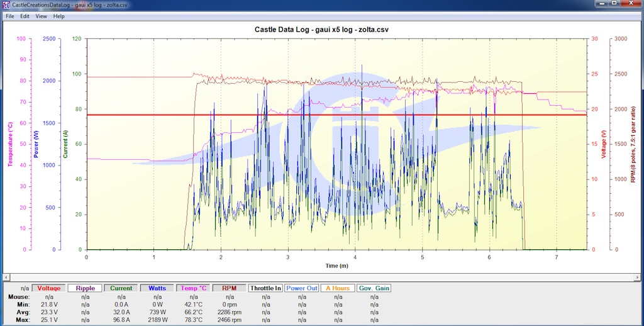Enable the Gov. Gain series
This screenshot has height=326, width=644.
point(374,288)
